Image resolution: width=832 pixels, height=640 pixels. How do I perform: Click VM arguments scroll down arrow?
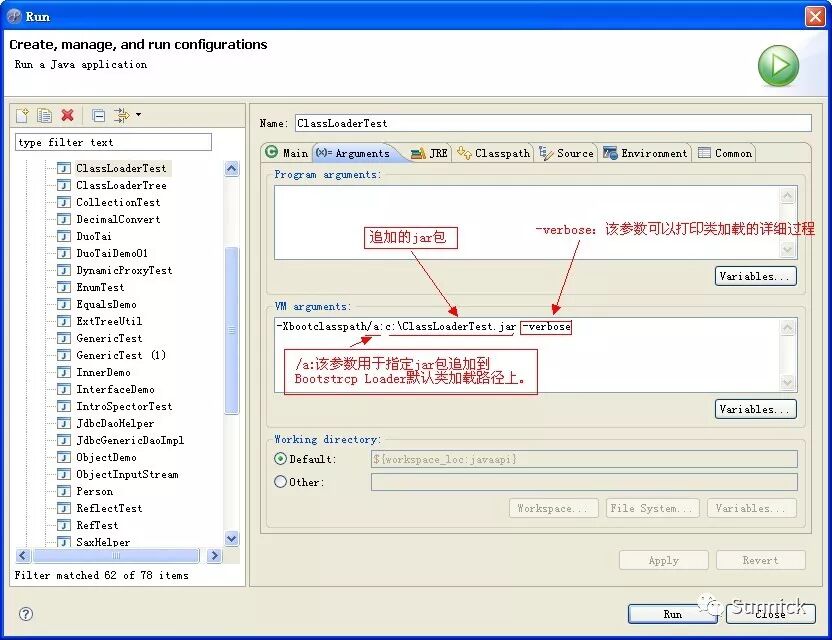[x=788, y=382]
